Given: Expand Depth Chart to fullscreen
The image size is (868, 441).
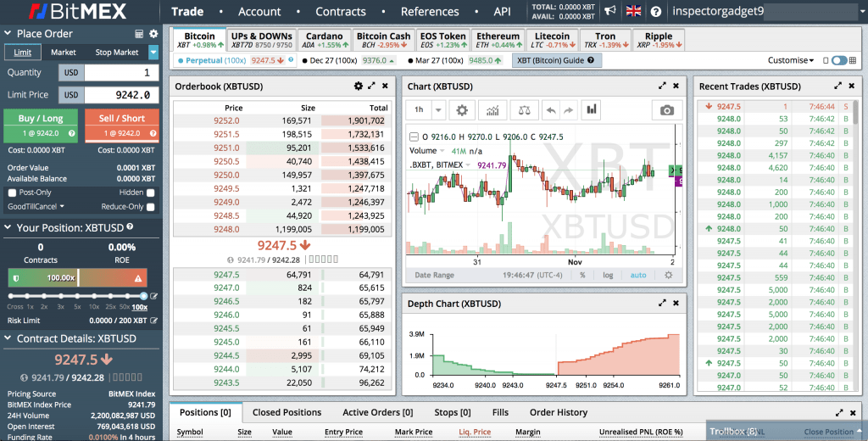Looking at the screenshot, I should 662,303.
